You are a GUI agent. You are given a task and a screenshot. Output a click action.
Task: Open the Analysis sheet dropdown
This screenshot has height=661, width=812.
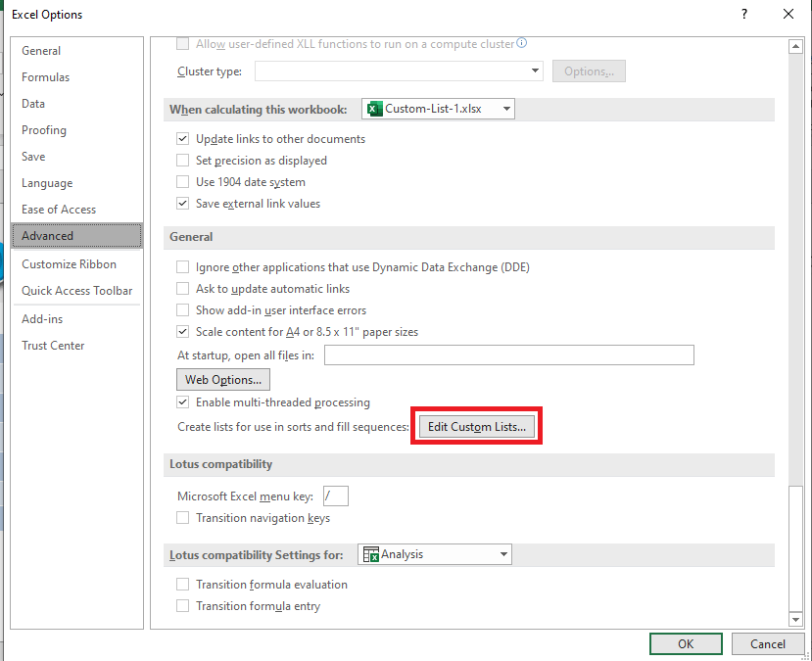click(435, 554)
